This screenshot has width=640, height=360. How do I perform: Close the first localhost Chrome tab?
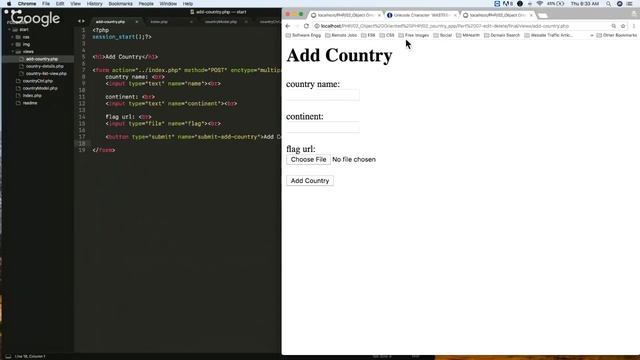(379, 15)
